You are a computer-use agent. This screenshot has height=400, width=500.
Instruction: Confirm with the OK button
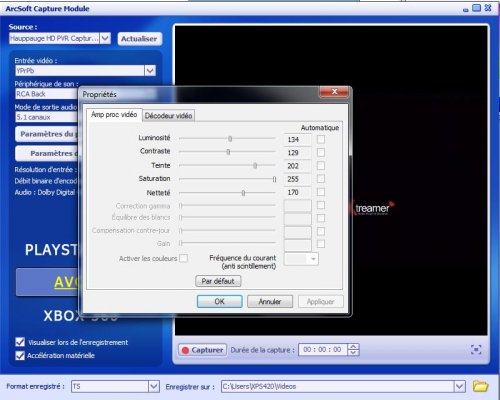click(x=219, y=302)
